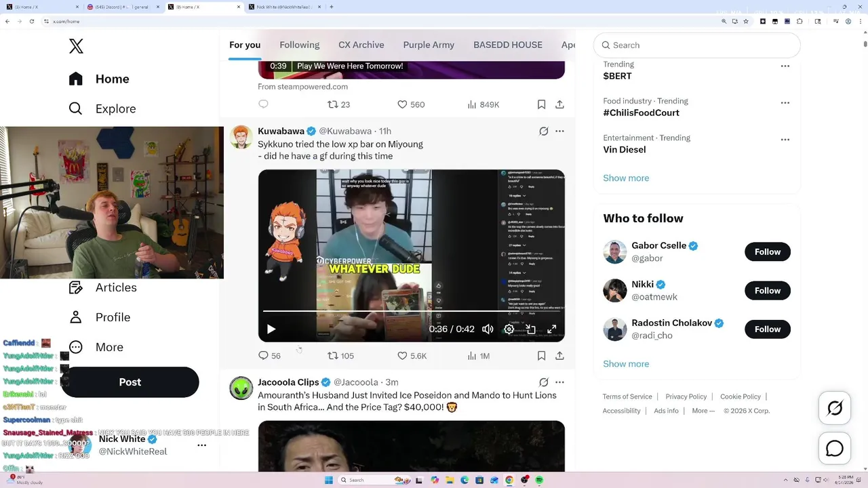The image size is (868, 488).
Task: Open more options for #ChilisFoodCourt trend
Action: click(785, 103)
